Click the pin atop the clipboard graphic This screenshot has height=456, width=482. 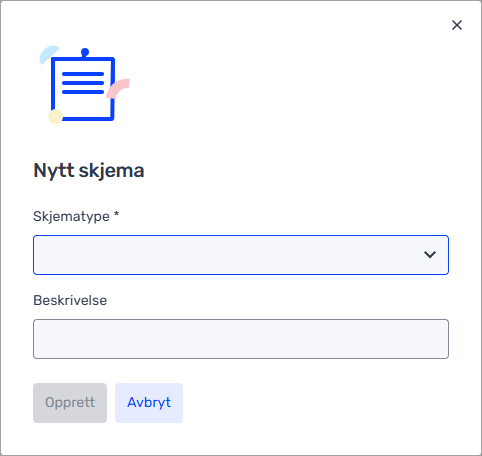85,52
